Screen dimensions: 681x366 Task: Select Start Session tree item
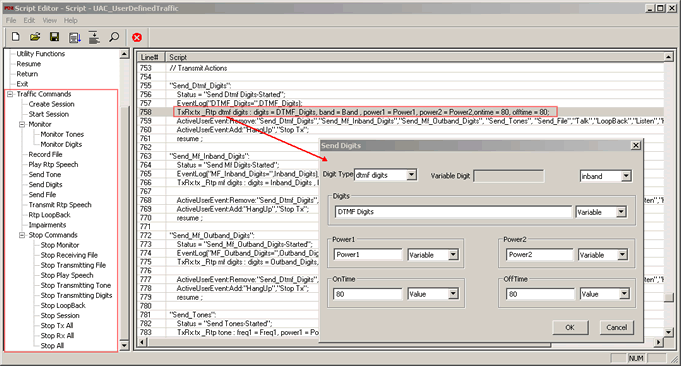coord(49,114)
